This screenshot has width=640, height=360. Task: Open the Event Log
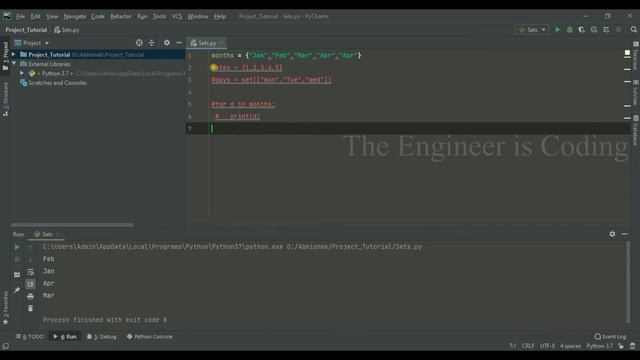(x=610, y=337)
